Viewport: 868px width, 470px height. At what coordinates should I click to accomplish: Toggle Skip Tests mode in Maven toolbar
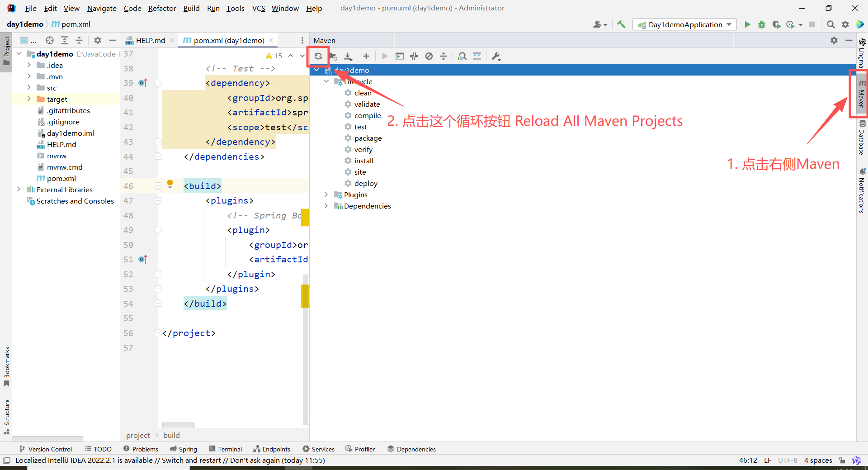429,56
